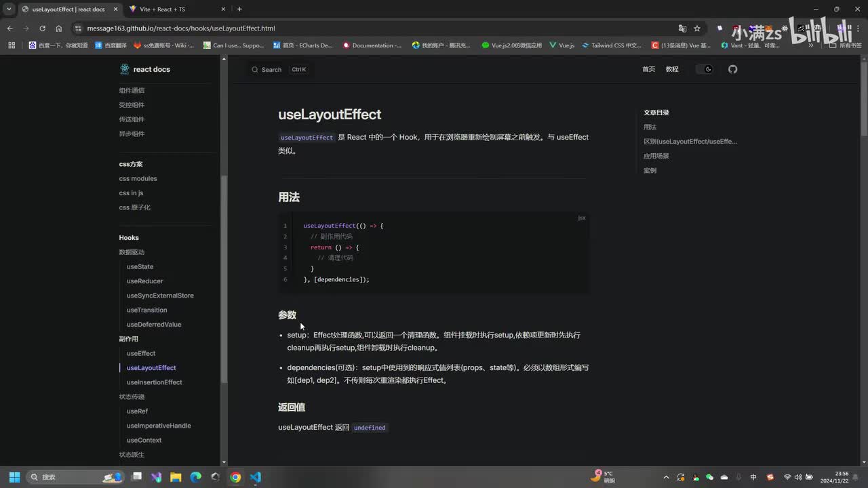Jump to 案例 in the table of contents
The image size is (868, 488).
pyautogui.click(x=650, y=171)
